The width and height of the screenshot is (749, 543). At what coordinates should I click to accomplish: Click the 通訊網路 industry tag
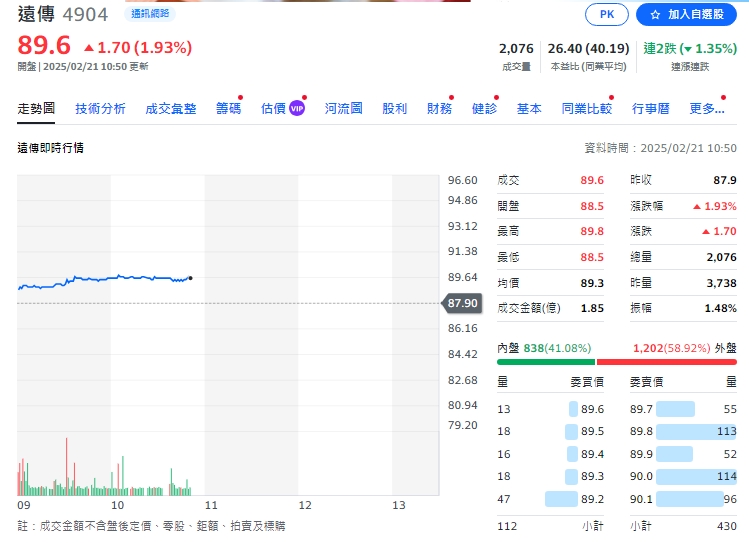tap(150, 13)
